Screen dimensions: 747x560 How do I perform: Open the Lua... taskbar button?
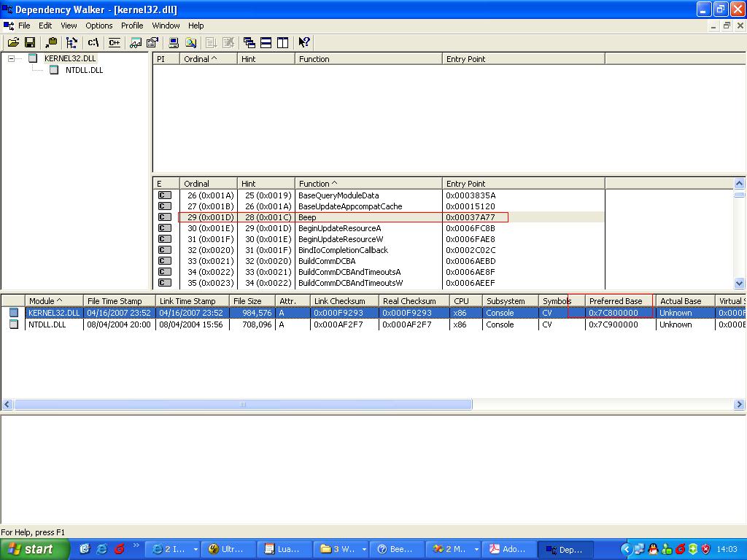coord(284,549)
